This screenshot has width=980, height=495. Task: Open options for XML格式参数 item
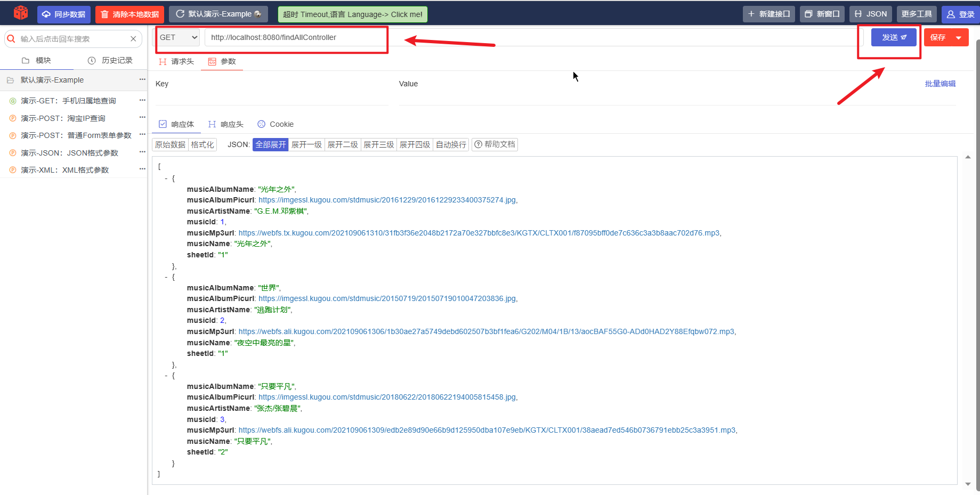[142, 169]
